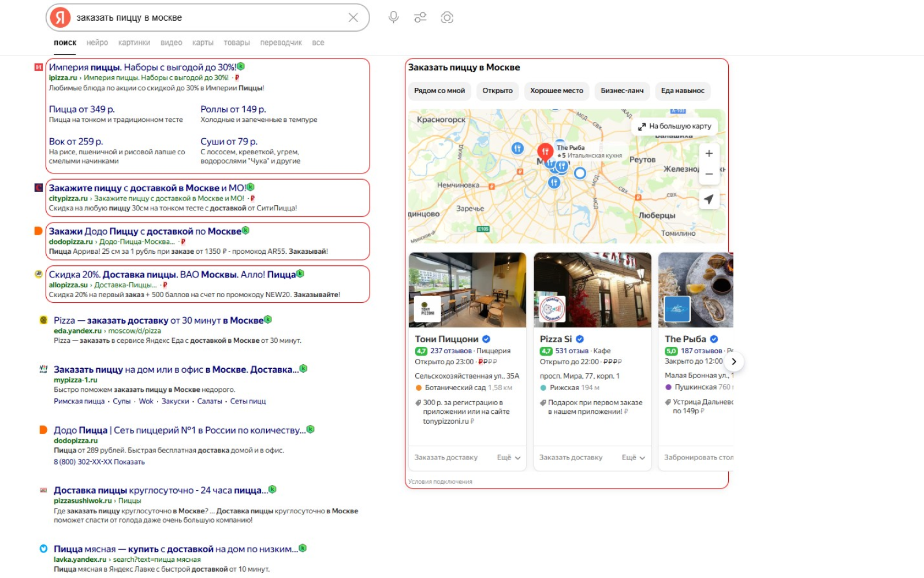Screen dimensions: 924x578
Task: Enable the Открыто filter chip
Action: [x=498, y=90]
